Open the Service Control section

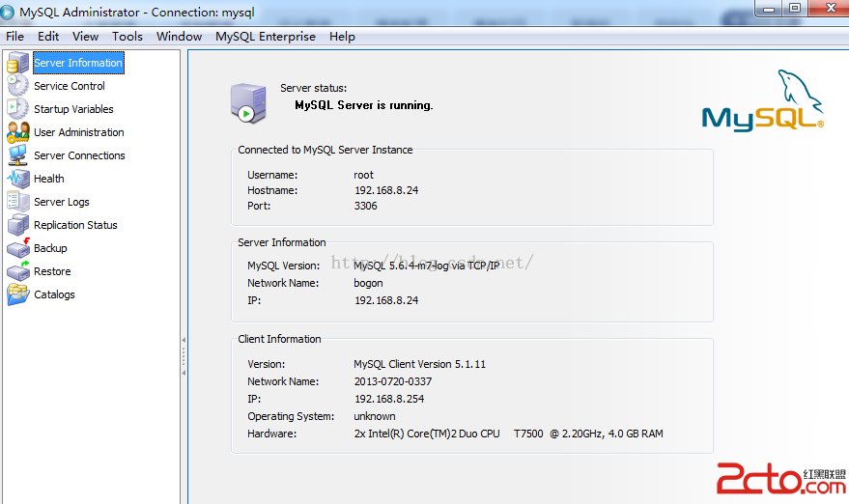coord(70,86)
